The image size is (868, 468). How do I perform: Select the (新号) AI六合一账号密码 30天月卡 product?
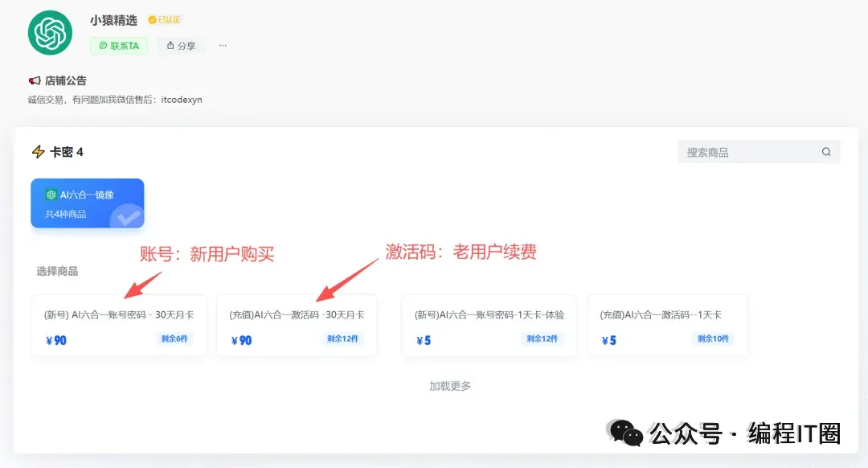point(119,326)
